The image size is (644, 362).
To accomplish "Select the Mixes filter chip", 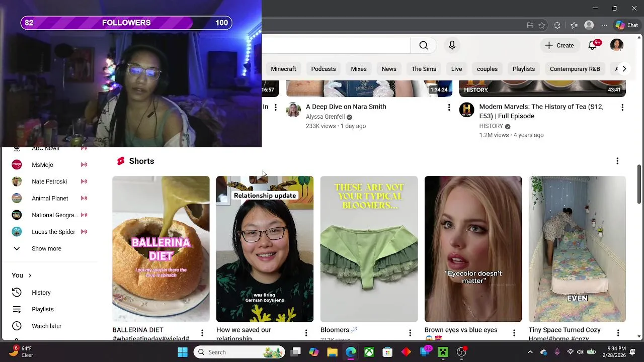I will pyautogui.click(x=358, y=69).
